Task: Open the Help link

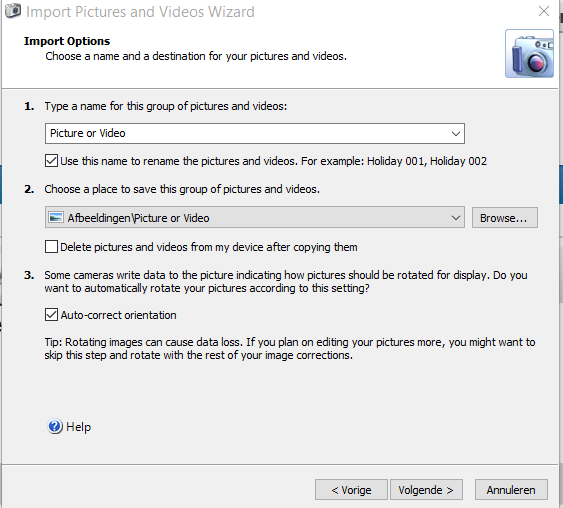Action: [79, 427]
